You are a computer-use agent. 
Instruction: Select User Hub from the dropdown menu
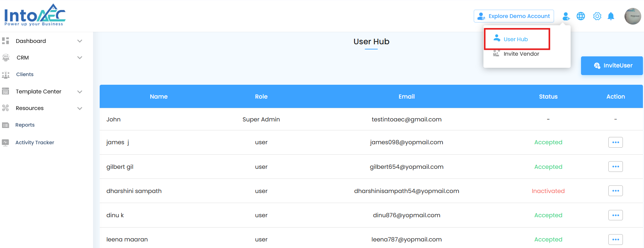(515, 39)
